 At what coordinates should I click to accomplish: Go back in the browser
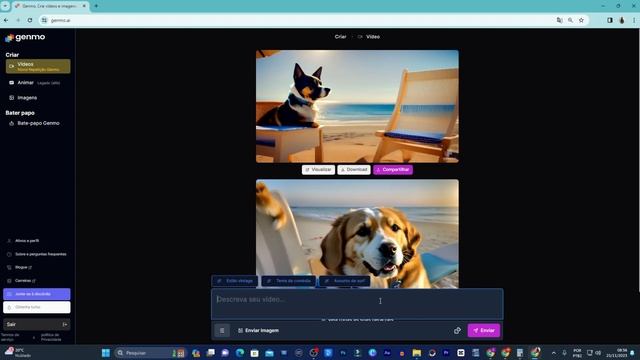[x=6, y=20]
